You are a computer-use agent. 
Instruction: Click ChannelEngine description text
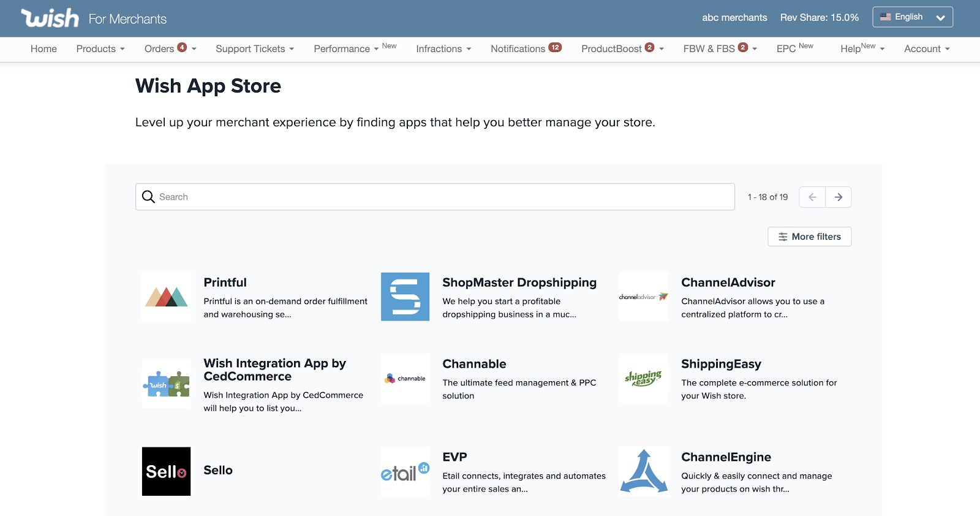[756, 482]
